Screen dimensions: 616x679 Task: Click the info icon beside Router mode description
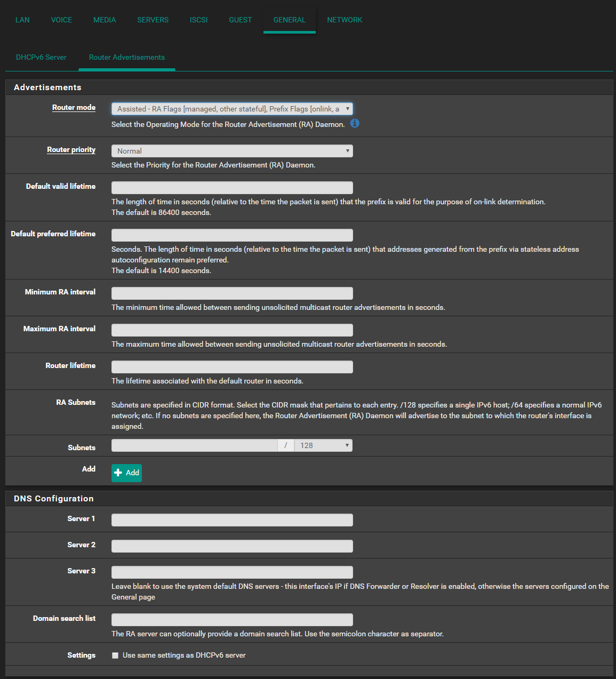click(x=355, y=123)
